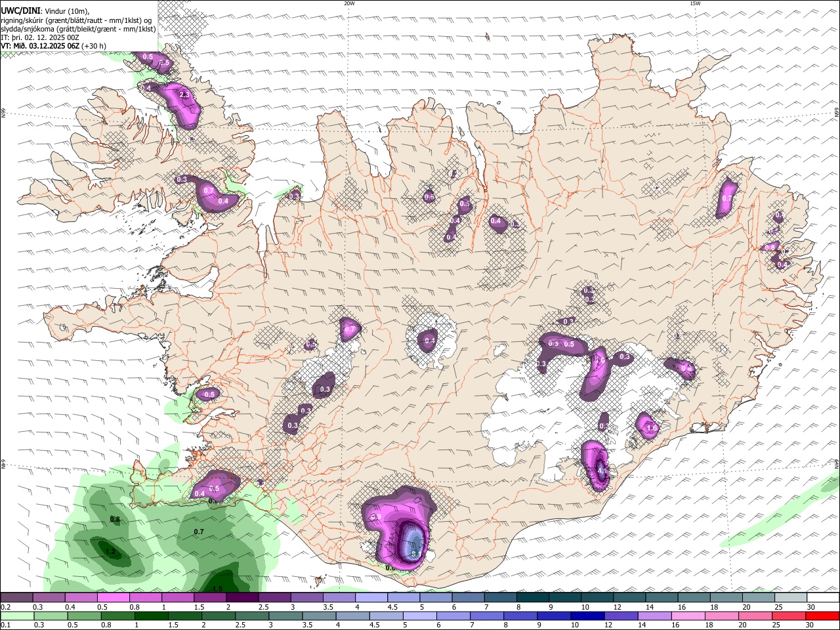840x630 pixels.
Task: Click the 0.1 legend scale value
Action: point(5,625)
